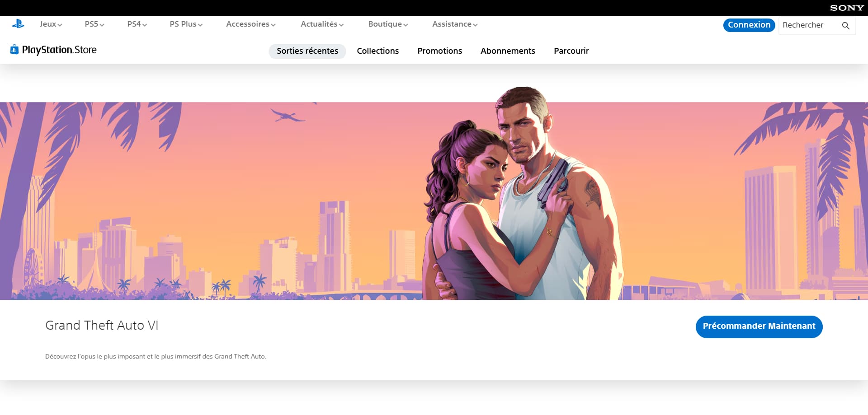The width and height of the screenshot is (868, 415).
Task: Open the Abonnements tab
Action: pos(508,51)
